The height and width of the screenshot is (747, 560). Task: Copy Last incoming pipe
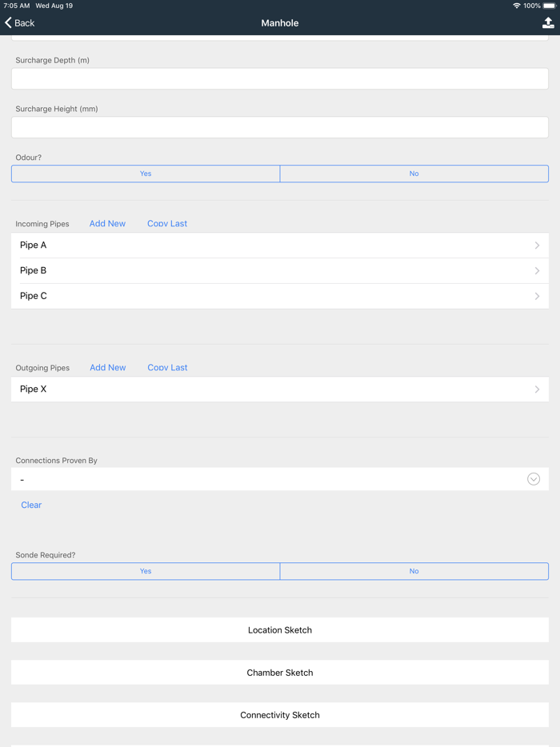tap(167, 224)
